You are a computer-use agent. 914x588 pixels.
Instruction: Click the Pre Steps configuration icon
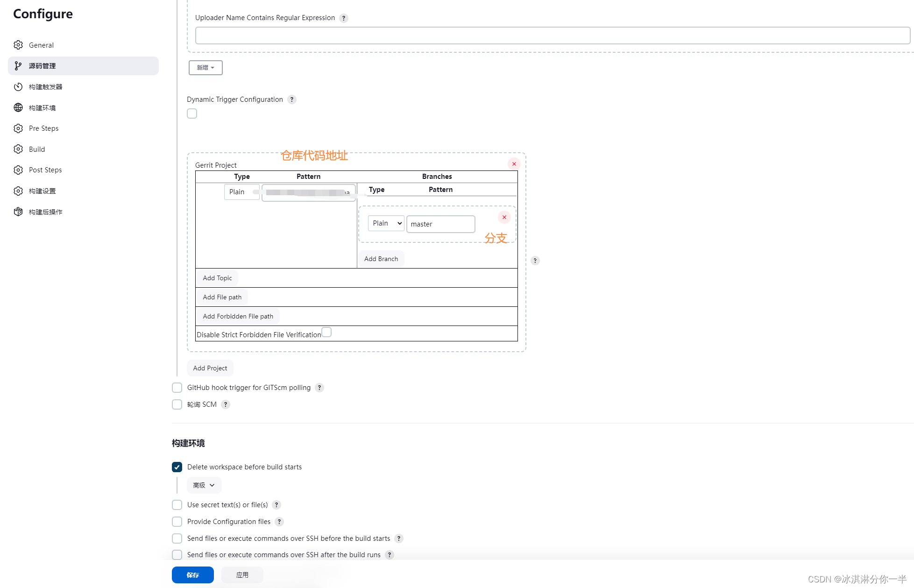pyautogui.click(x=19, y=128)
